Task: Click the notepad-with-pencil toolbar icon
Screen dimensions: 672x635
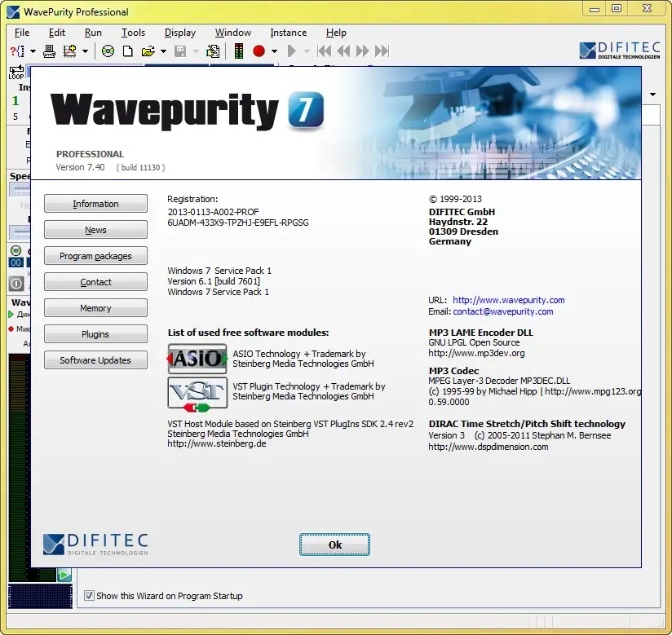Action: click(x=213, y=51)
